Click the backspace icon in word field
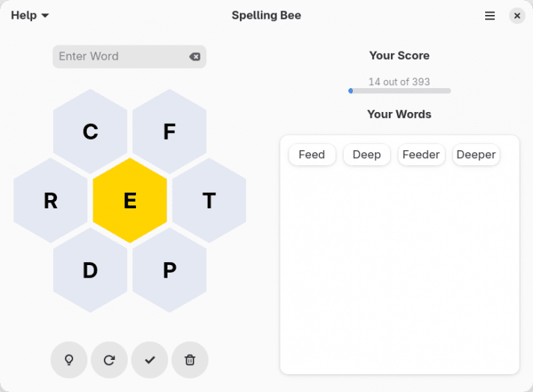The width and height of the screenshot is (533, 392). coord(195,57)
